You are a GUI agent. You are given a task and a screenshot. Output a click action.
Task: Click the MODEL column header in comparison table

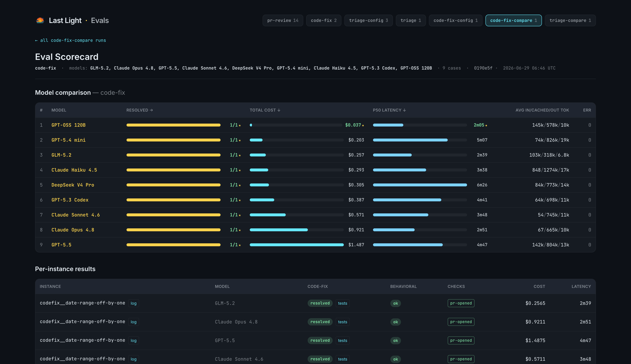point(59,110)
